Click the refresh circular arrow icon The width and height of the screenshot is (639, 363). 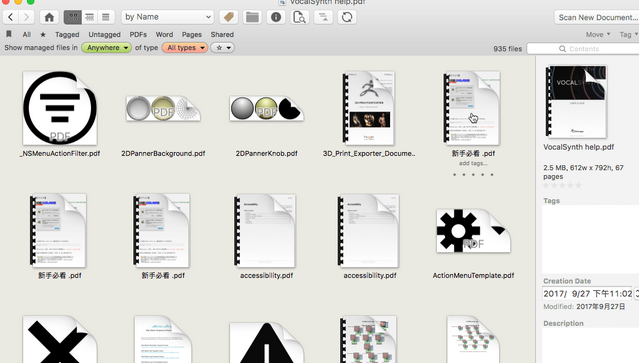(347, 17)
